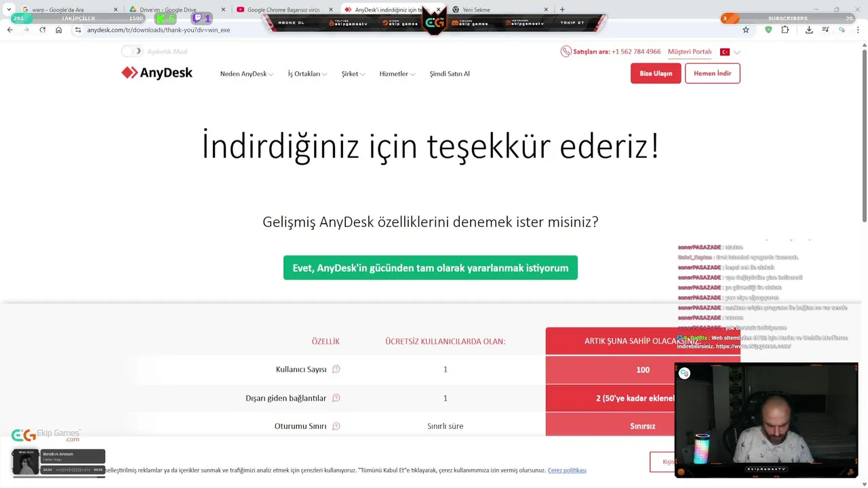Screen dimensions: 868x488
Task: Click the streamer webcam overlay
Action: 766,420
